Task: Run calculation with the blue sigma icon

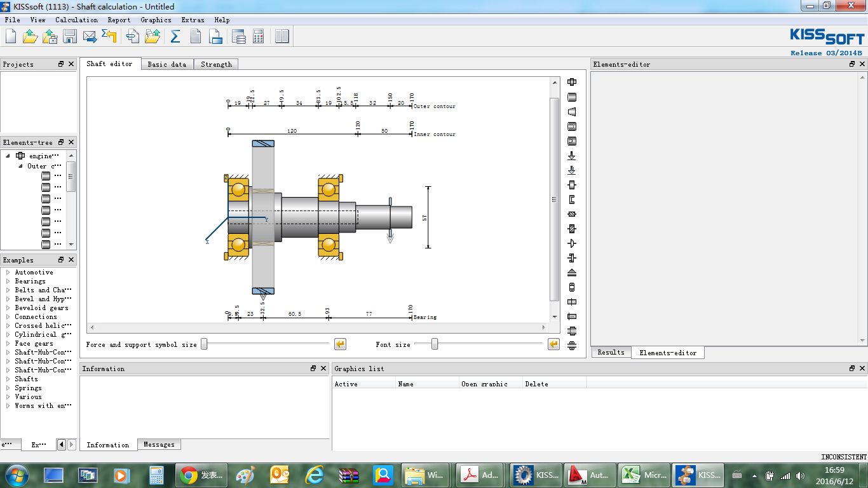Action: [x=175, y=37]
